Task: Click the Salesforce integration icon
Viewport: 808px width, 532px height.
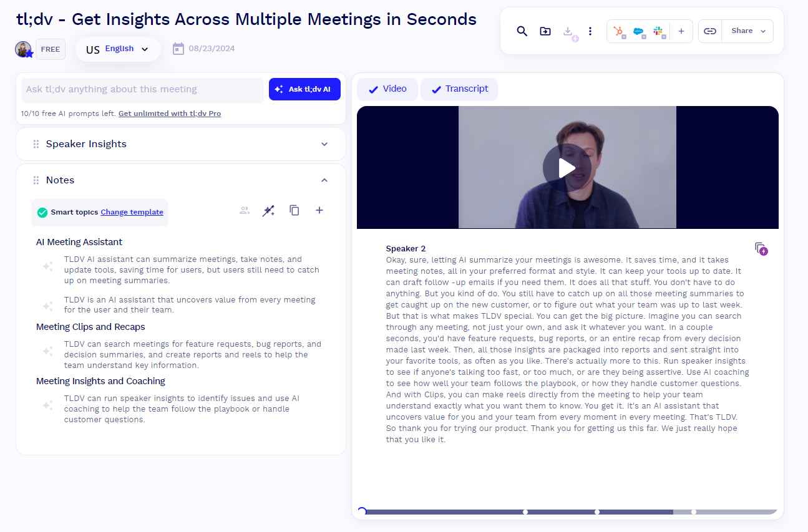Action: coord(638,31)
